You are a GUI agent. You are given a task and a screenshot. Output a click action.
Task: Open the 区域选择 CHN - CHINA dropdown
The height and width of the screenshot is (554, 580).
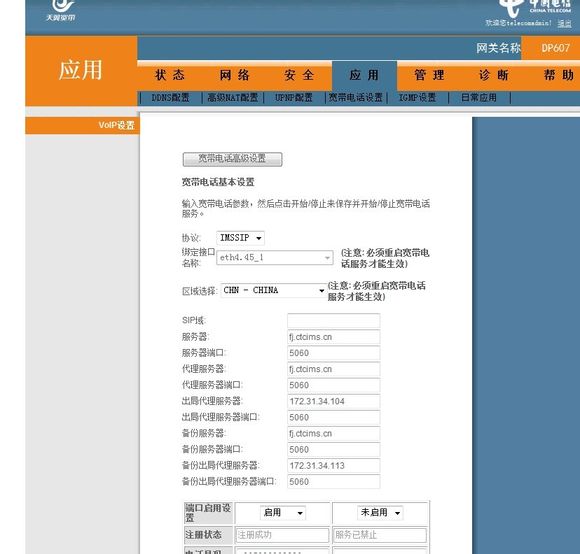274,290
